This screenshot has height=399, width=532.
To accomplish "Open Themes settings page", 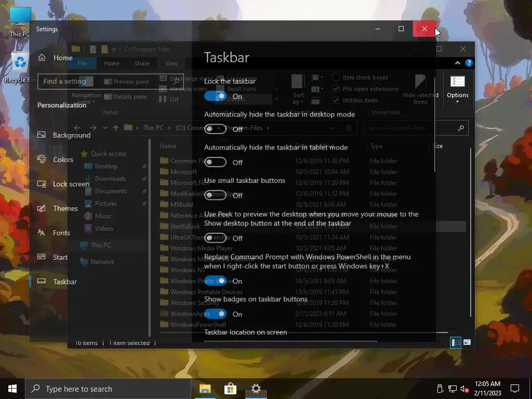I will pos(57,208).
